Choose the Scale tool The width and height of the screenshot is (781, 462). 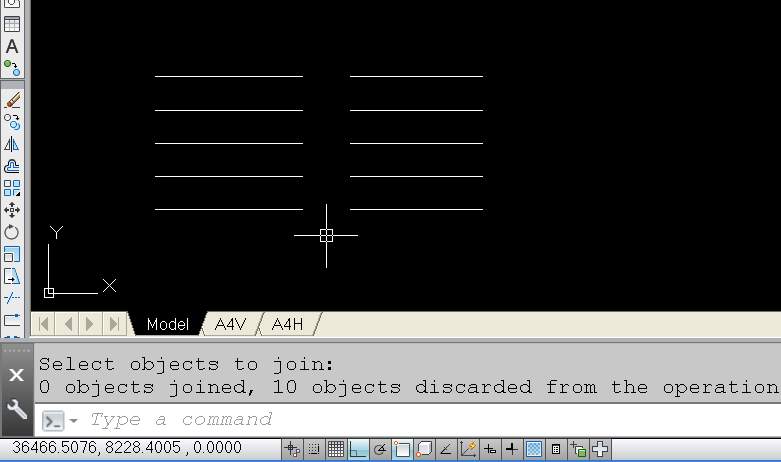coord(12,254)
